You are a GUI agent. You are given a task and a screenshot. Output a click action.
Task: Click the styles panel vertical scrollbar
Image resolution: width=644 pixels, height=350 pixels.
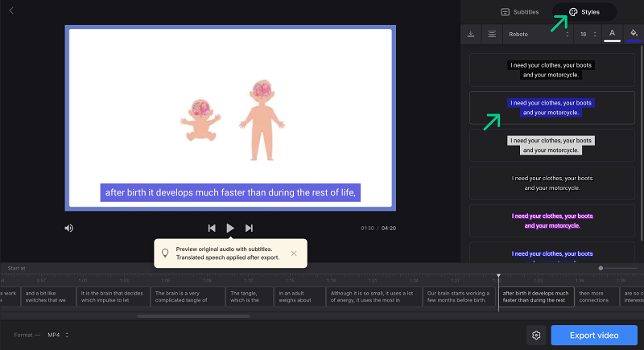pyautogui.click(x=641, y=143)
